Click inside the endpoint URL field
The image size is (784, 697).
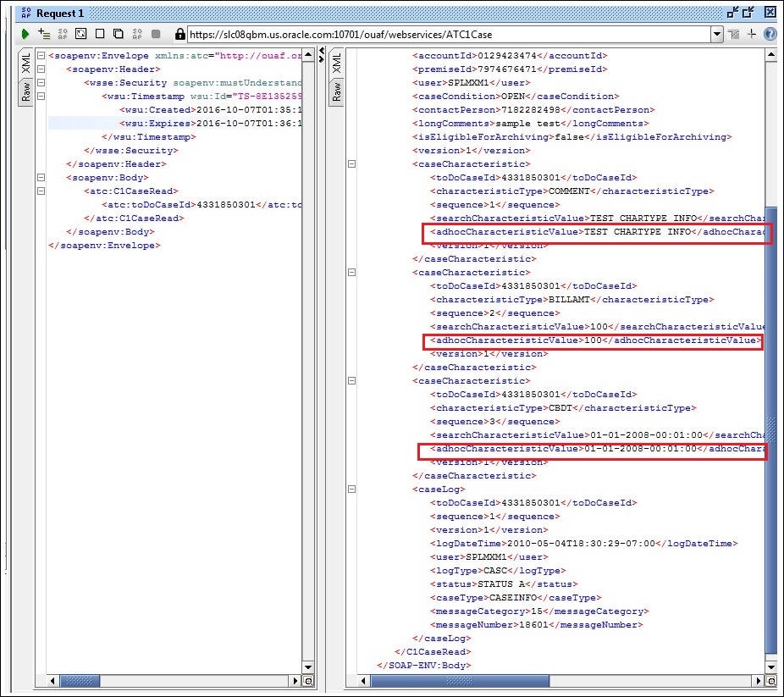tap(423, 36)
